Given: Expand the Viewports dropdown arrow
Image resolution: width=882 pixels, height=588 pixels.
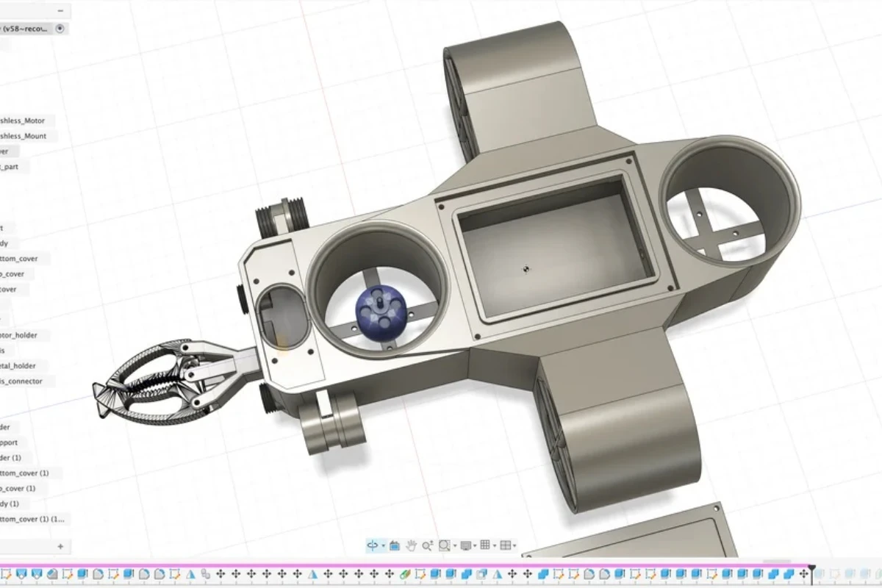Looking at the screenshot, I should [x=514, y=546].
